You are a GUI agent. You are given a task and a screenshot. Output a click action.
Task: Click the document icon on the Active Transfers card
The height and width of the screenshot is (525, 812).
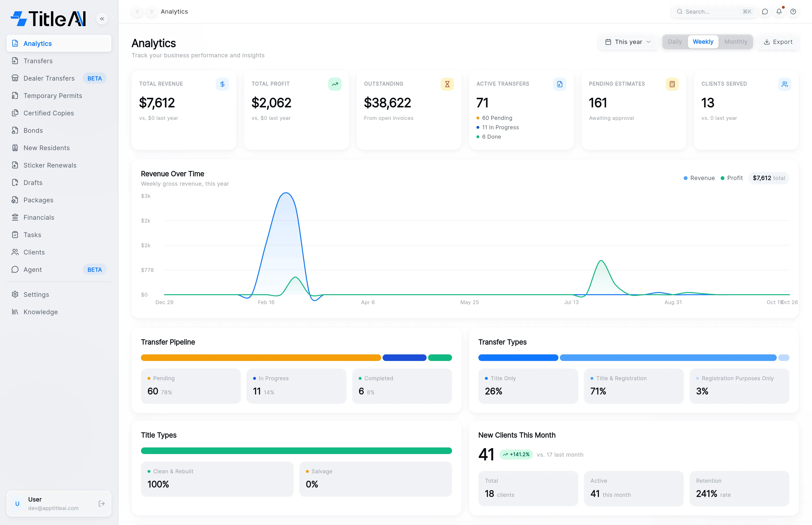559,84
